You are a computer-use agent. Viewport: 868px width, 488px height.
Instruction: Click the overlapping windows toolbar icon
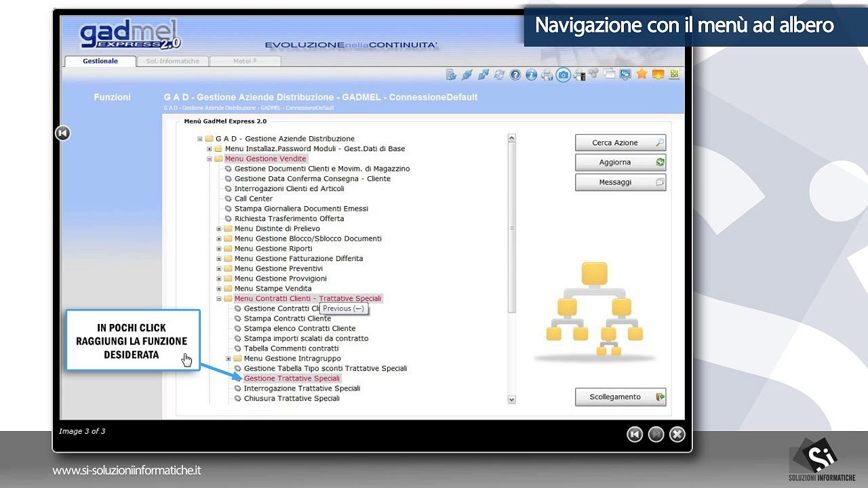point(610,75)
